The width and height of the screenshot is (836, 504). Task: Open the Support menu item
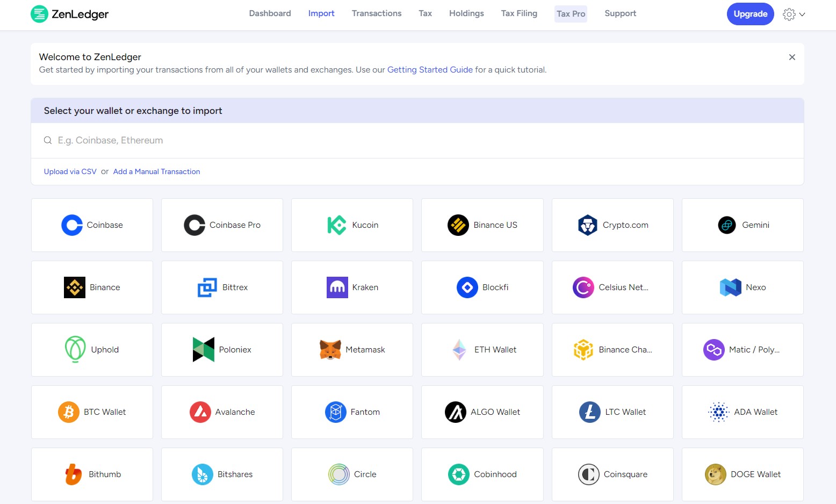pyautogui.click(x=620, y=13)
